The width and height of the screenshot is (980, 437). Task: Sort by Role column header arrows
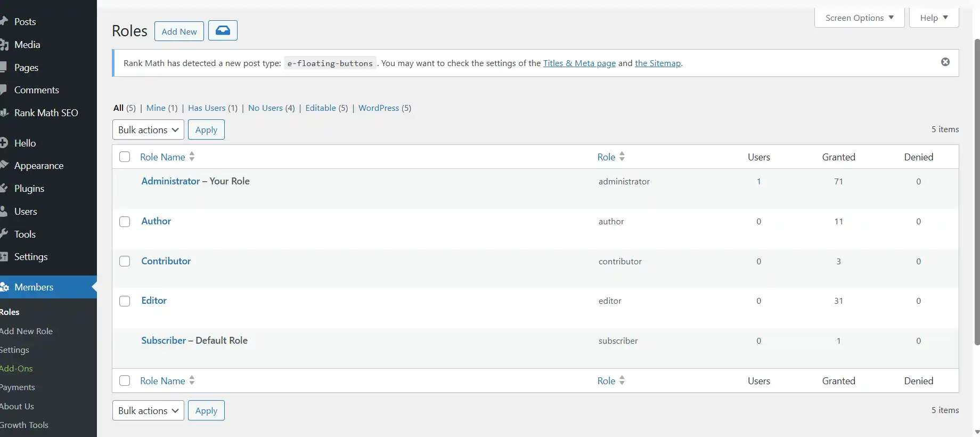(622, 157)
